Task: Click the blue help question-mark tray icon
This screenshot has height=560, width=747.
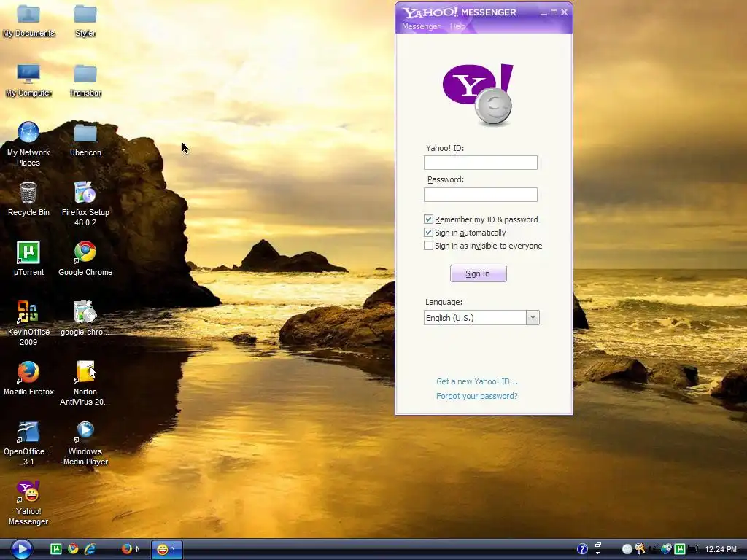Action: pos(582,549)
